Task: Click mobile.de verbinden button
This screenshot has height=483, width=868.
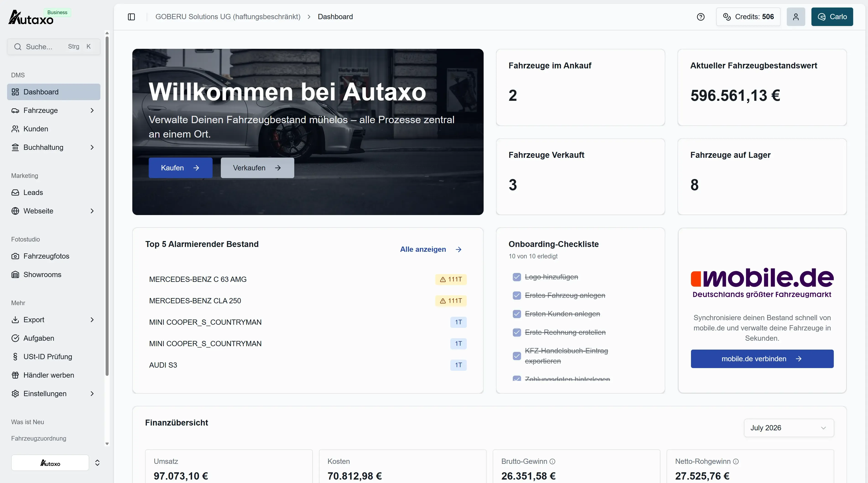Action: [762, 359]
